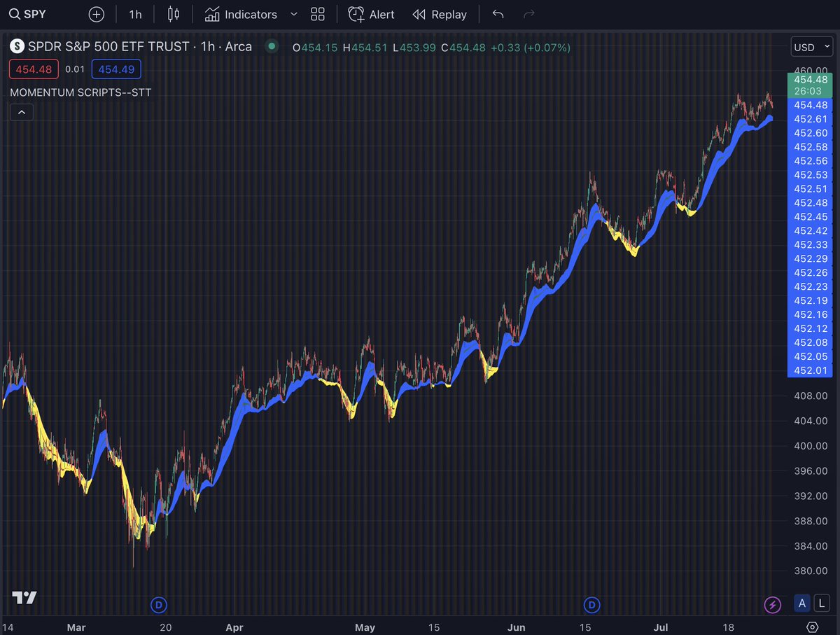Click the dividend marker near March 20

[159, 604]
